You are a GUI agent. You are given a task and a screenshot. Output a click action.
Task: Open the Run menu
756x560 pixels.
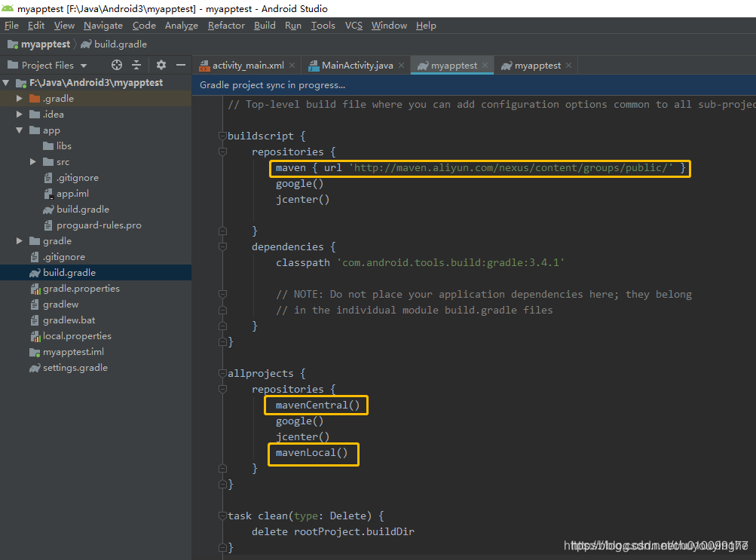(x=293, y=26)
